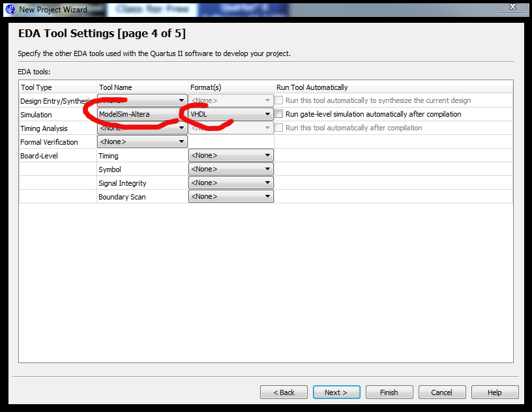Expand Board-Level Symbol format dropdown
The height and width of the screenshot is (412, 532).
pyautogui.click(x=231, y=169)
